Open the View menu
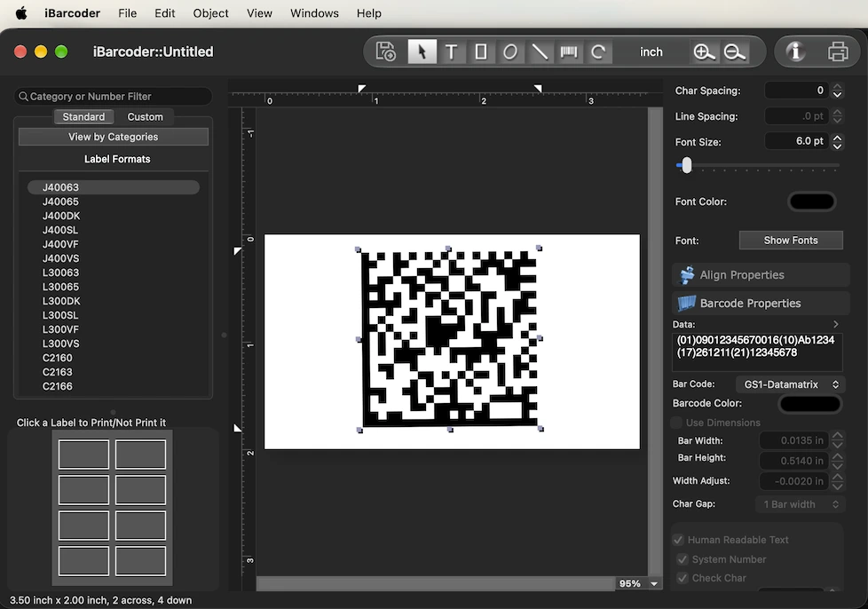The height and width of the screenshot is (609, 868). tap(259, 13)
